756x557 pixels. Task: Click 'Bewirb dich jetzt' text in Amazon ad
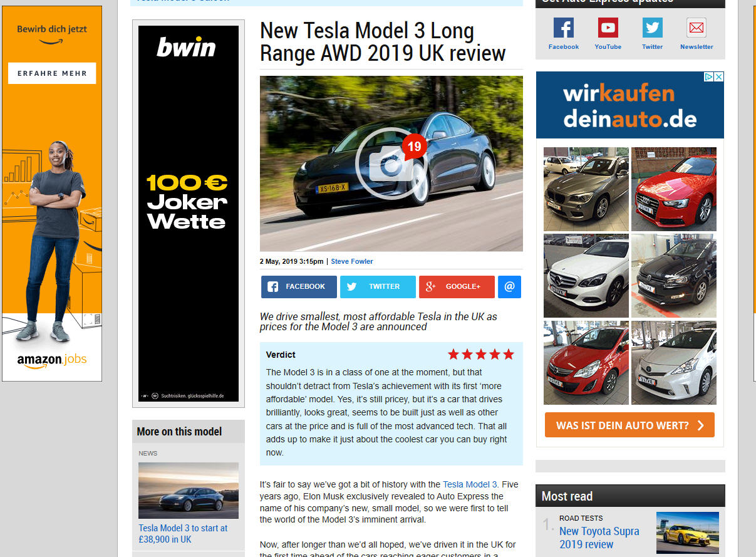click(x=52, y=29)
